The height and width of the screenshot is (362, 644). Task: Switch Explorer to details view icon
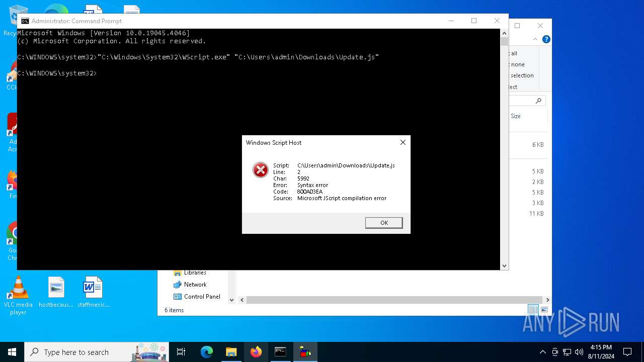click(533, 310)
